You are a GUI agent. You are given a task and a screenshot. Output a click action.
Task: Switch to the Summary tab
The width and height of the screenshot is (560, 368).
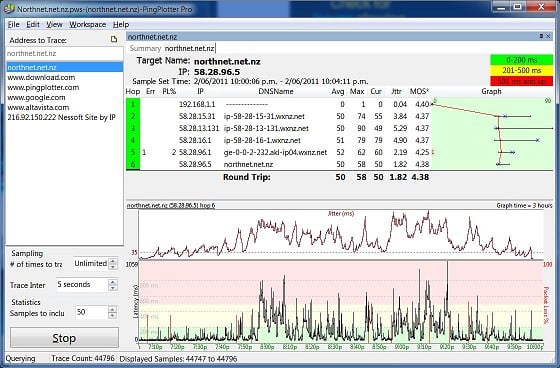tap(145, 48)
